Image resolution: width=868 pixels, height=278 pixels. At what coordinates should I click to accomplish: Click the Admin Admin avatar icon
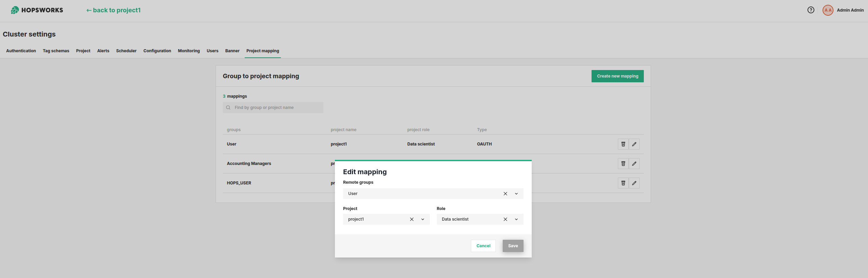coord(828,10)
